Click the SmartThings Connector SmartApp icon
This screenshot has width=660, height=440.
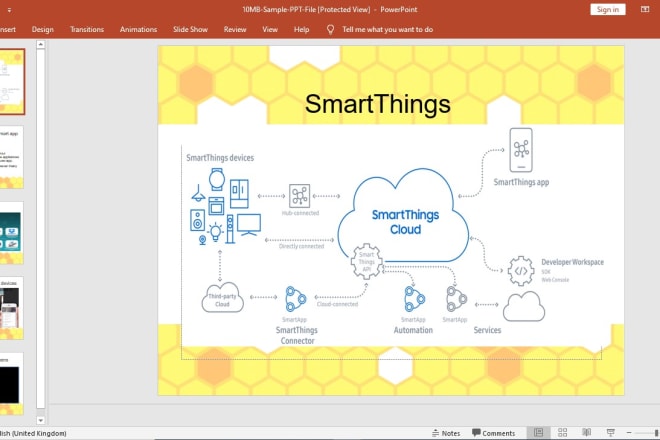point(295,299)
